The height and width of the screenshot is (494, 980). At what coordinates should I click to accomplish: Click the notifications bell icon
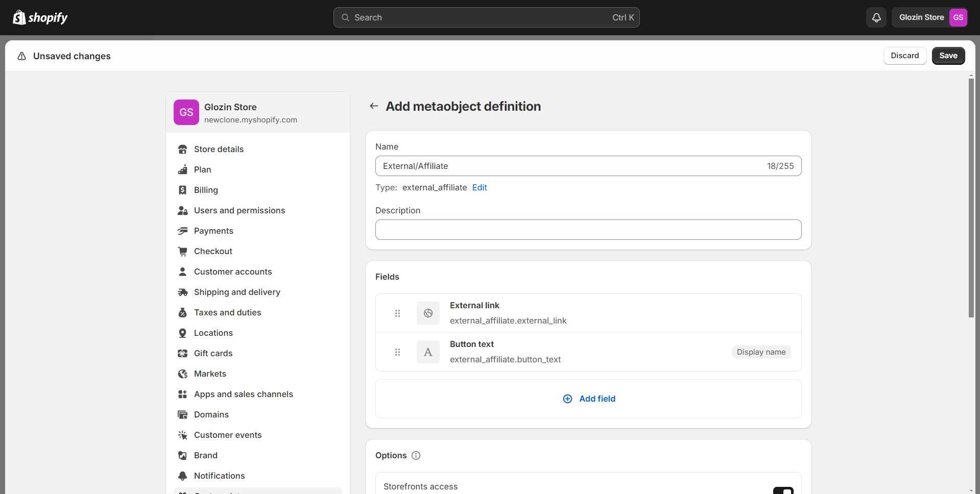pyautogui.click(x=876, y=17)
